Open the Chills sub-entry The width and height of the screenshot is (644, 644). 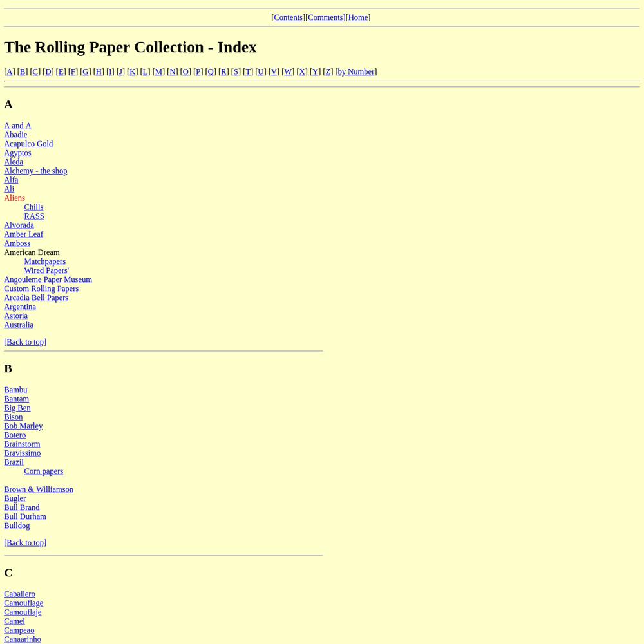[x=33, y=207]
